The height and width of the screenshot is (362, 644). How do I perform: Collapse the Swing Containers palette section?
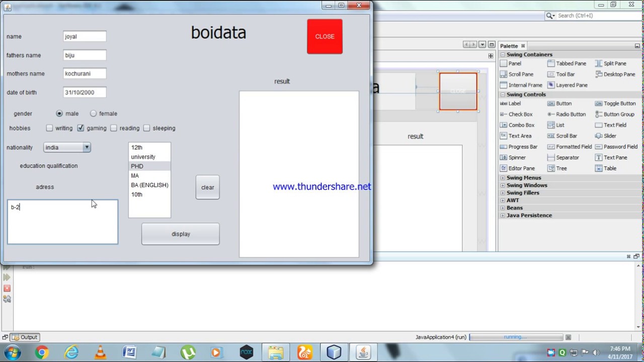pos(503,55)
